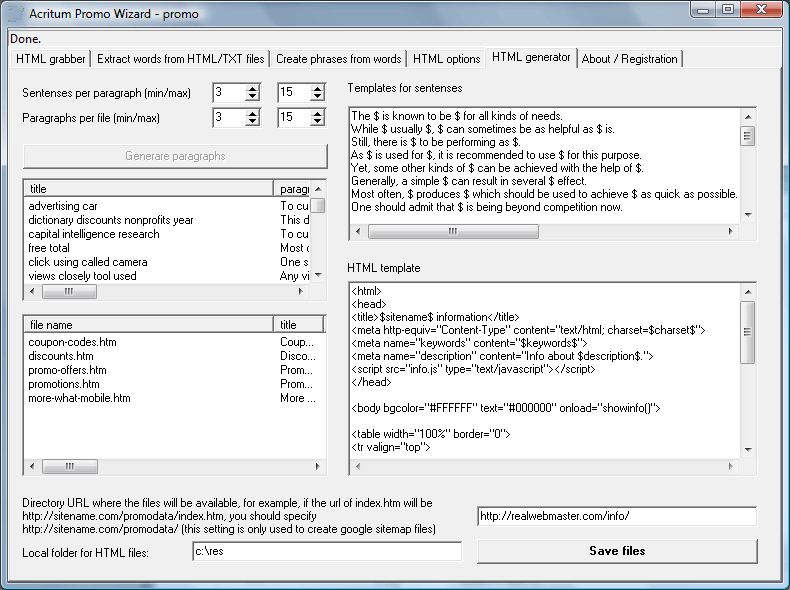This screenshot has height=590, width=790.
Task: Switch to the HTML grabber tab
Action: tap(50, 59)
